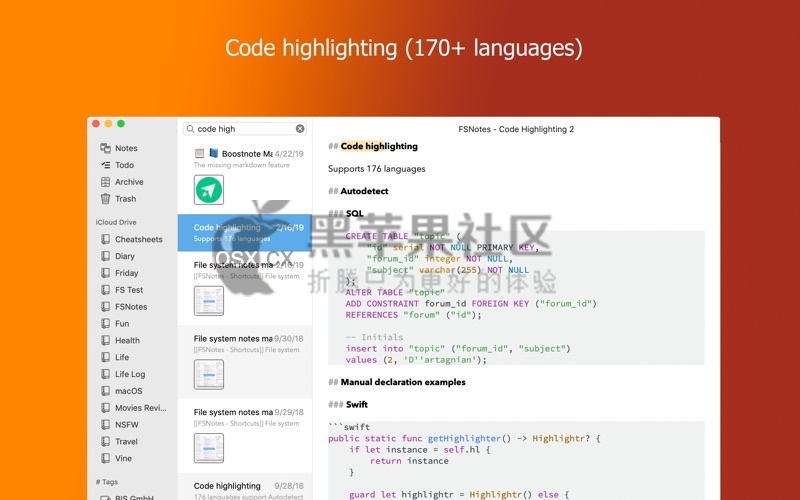Image resolution: width=800 pixels, height=500 pixels.
Task: Click the notepad icon in Boostnote entry
Action: pyautogui.click(x=199, y=153)
